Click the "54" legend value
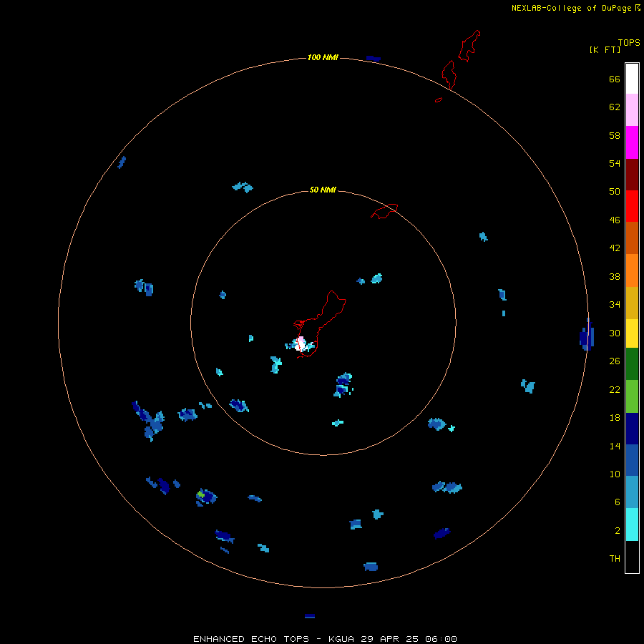644x644 pixels. (x=615, y=163)
